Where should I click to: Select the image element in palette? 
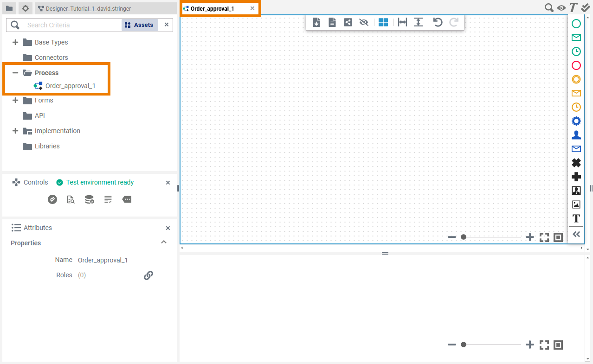(x=576, y=204)
